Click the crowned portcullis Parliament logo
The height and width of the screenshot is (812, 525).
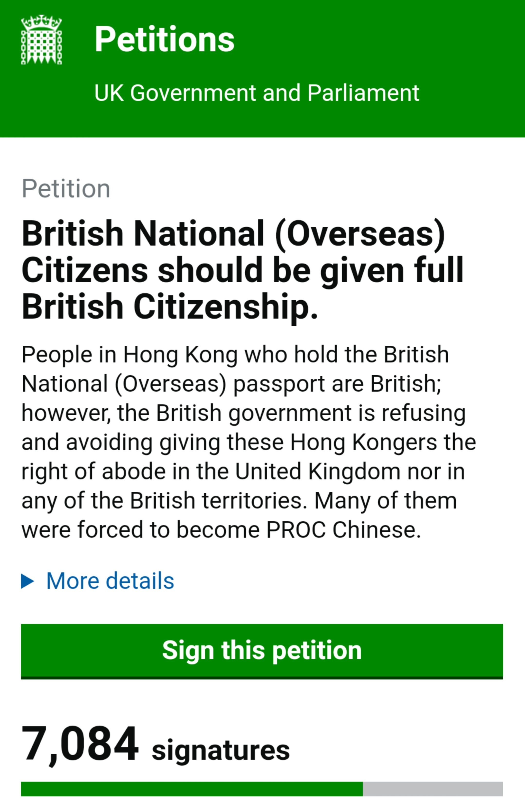42,39
